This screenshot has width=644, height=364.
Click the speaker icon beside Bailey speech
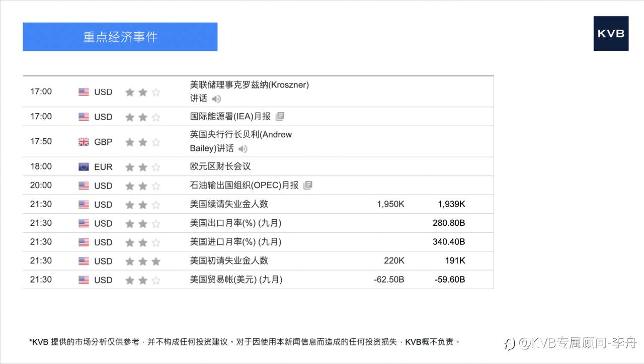(x=242, y=149)
